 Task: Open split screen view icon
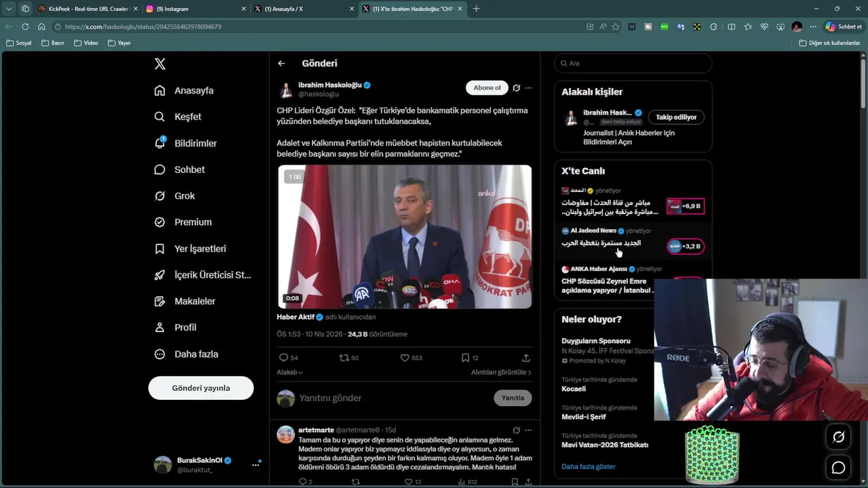pos(731,26)
